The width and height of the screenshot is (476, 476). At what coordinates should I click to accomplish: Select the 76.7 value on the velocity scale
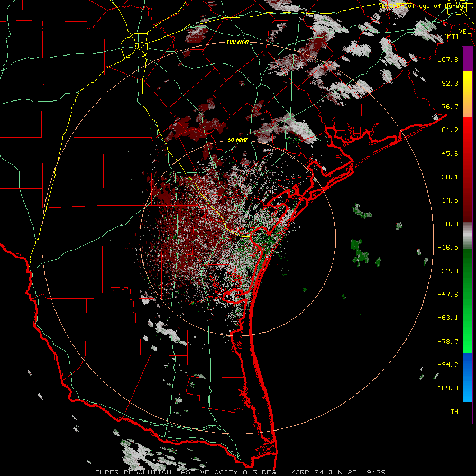[450, 106]
